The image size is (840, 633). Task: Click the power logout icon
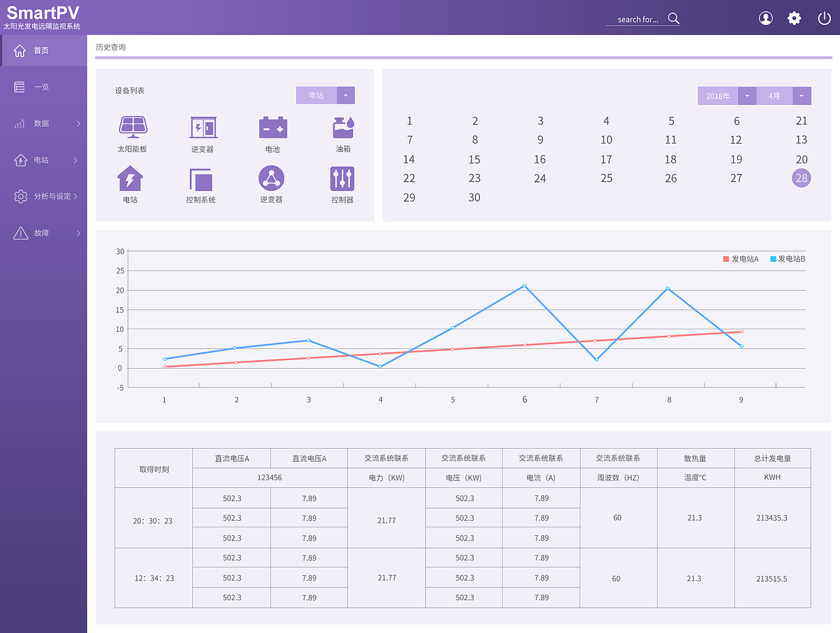(824, 18)
